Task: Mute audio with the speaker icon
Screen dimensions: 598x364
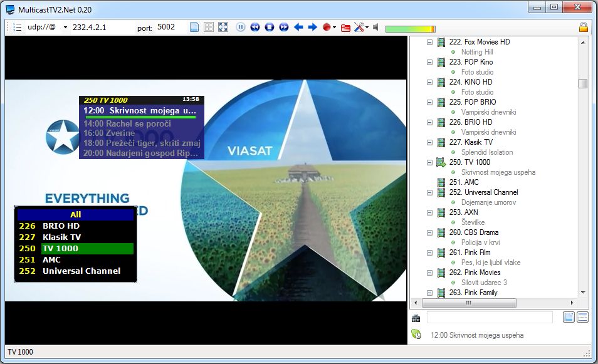Action: [x=375, y=27]
